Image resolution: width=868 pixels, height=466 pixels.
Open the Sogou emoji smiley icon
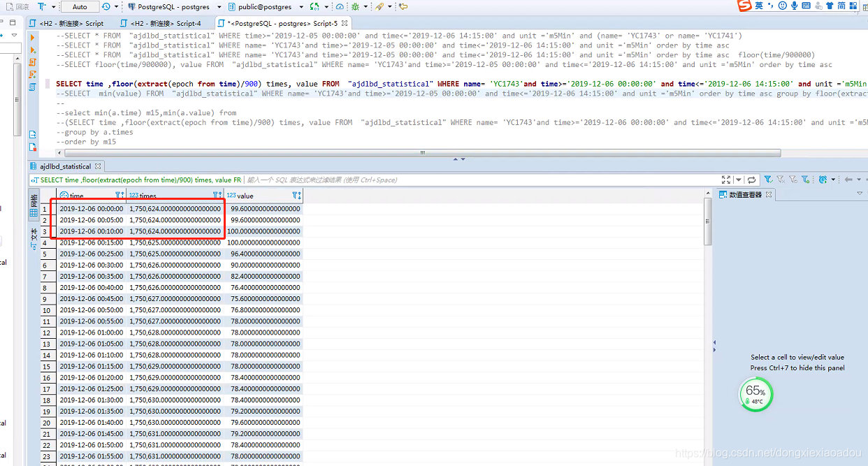(x=783, y=6)
